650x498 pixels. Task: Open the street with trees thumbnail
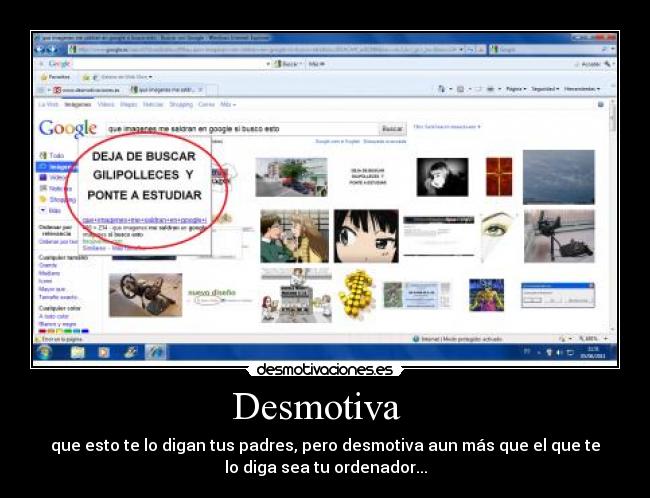click(291, 177)
